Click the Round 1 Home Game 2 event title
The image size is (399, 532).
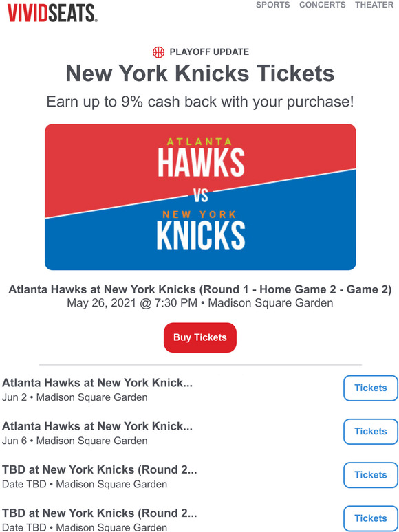200,289
